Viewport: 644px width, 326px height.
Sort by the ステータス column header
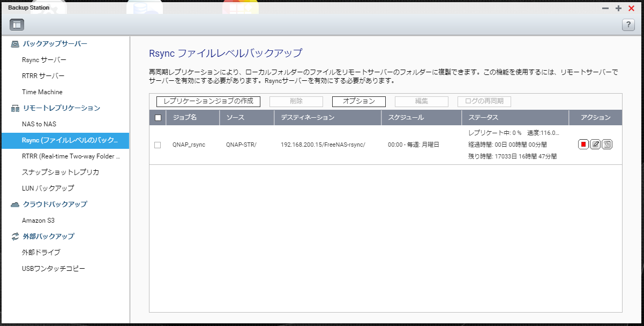(x=515, y=118)
